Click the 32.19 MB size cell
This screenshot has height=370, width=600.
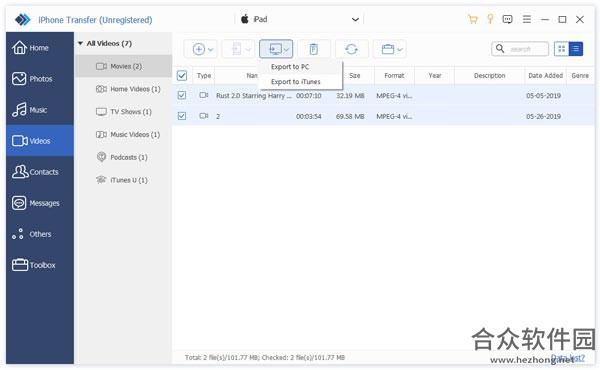coord(350,96)
